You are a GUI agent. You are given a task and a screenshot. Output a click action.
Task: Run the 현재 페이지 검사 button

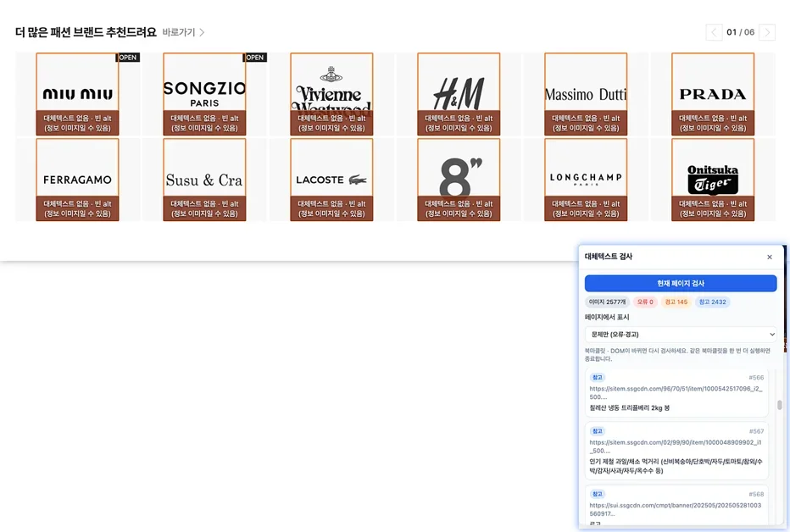pyautogui.click(x=681, y=283)
